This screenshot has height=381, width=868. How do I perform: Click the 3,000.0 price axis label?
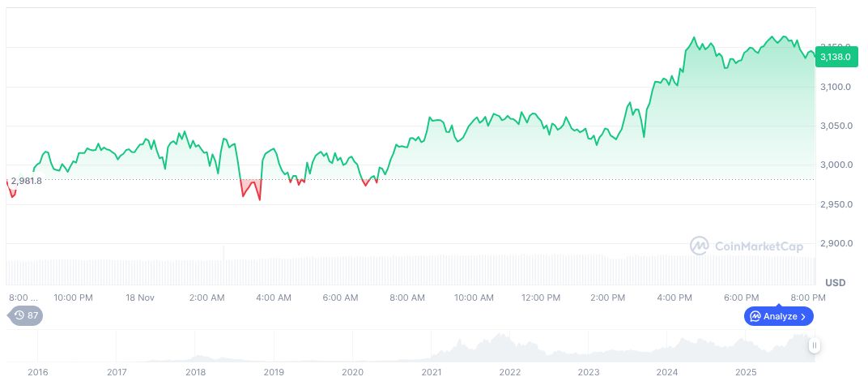coord(835,165)
